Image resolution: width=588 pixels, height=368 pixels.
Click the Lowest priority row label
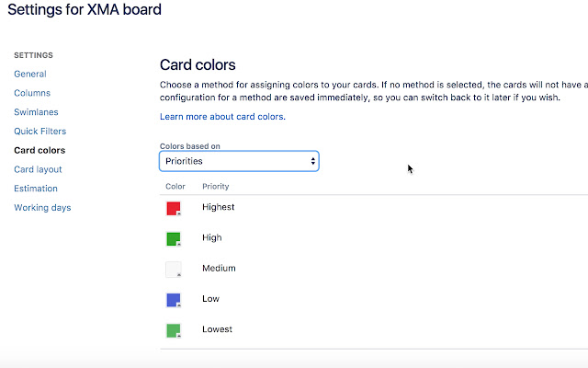click(217, 329)
